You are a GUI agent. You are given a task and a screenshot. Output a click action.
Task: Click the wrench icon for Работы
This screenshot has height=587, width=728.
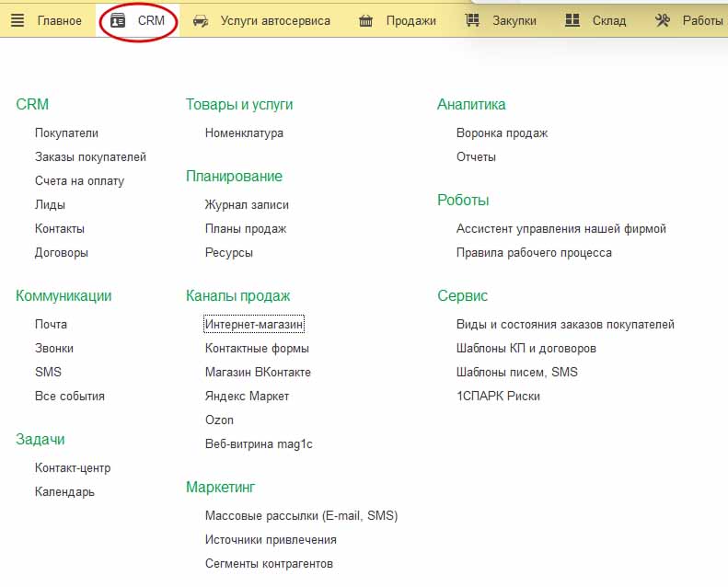(663, 20)
